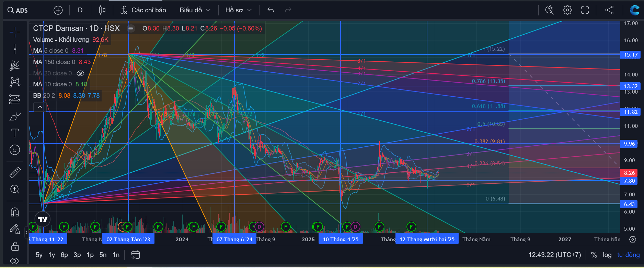Select the MA 10 close indicator legend
Viewport: 644px width, 268px height.
(x=53, y=84)
